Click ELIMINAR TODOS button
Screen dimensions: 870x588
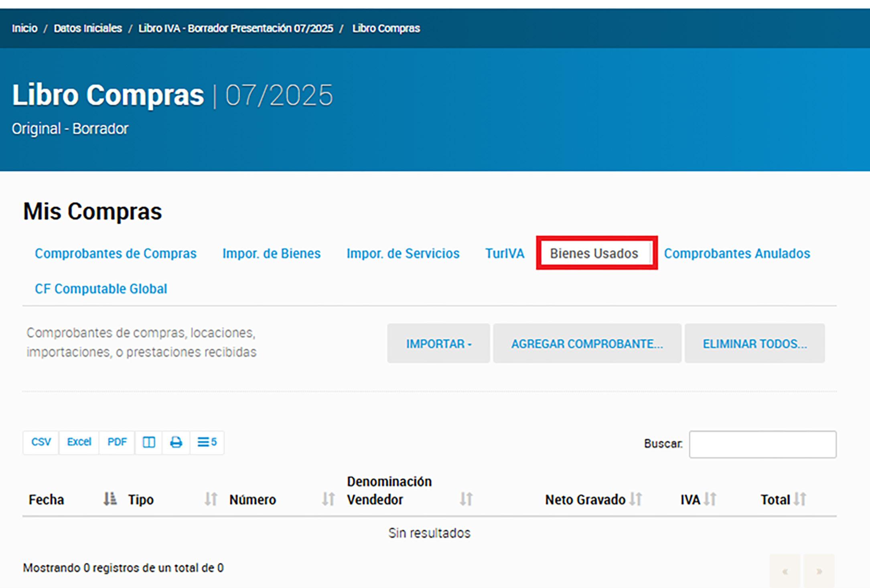pyautogui.click(x=754, y=344)
